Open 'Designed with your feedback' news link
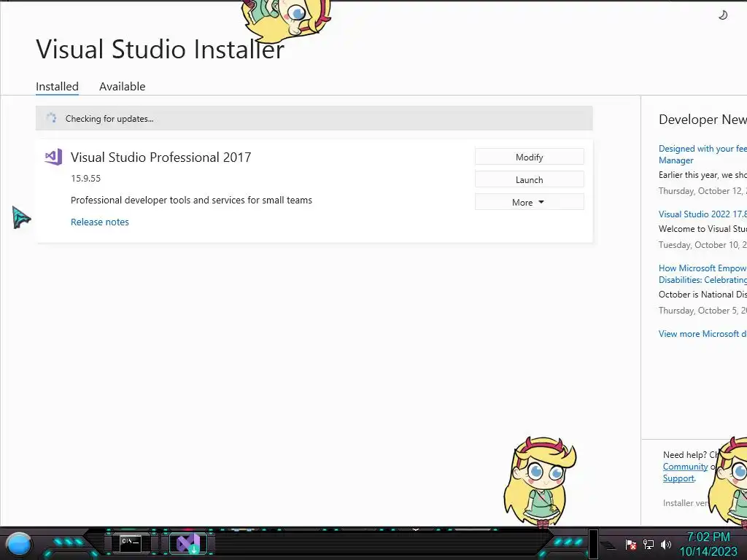Screen dimensions: 747x560 pyautogui.click(x=703, y=155)
